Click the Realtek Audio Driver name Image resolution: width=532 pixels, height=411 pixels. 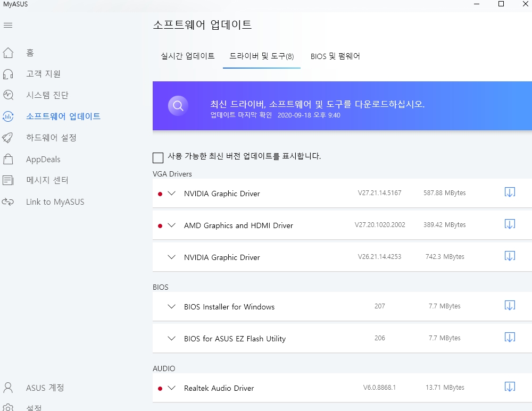pos(219,388)
